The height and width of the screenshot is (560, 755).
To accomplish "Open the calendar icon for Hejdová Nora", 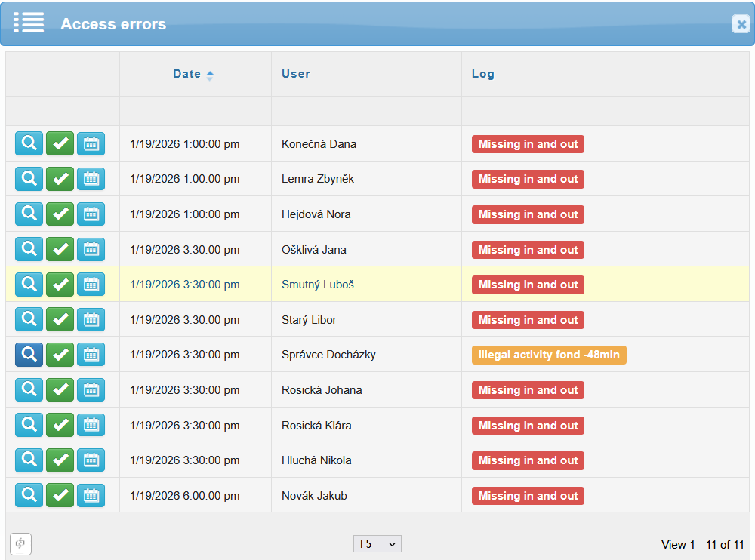I will (x=91, y=214).
